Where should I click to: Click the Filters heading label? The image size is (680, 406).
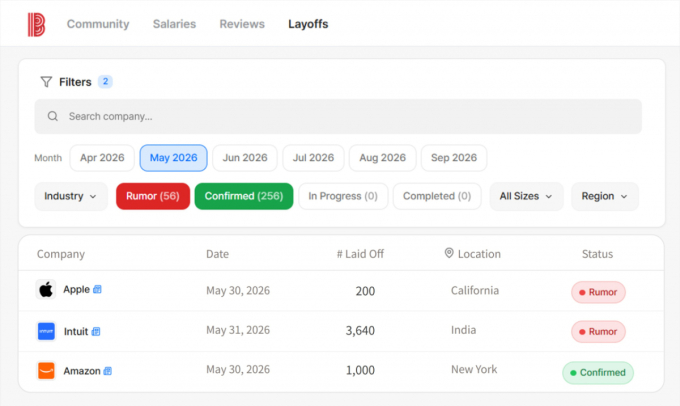(75, 82)
